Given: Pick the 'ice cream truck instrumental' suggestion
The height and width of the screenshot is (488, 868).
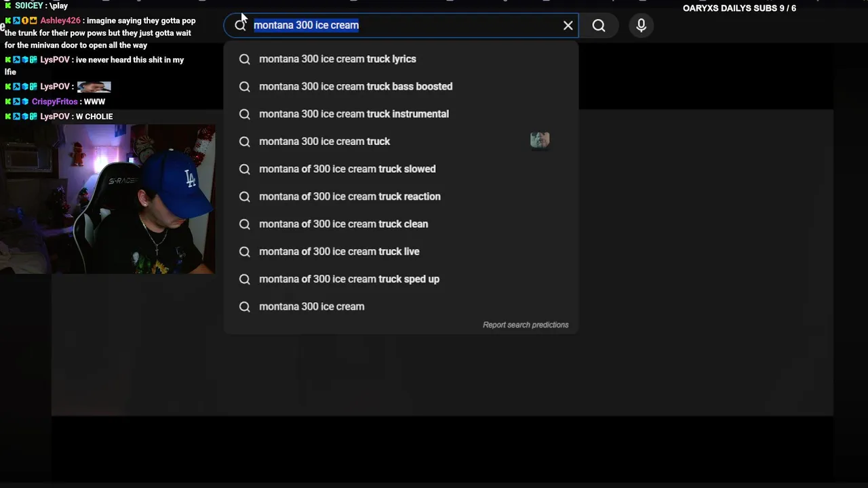Looking at the screenshot, I should click(354, 114).
